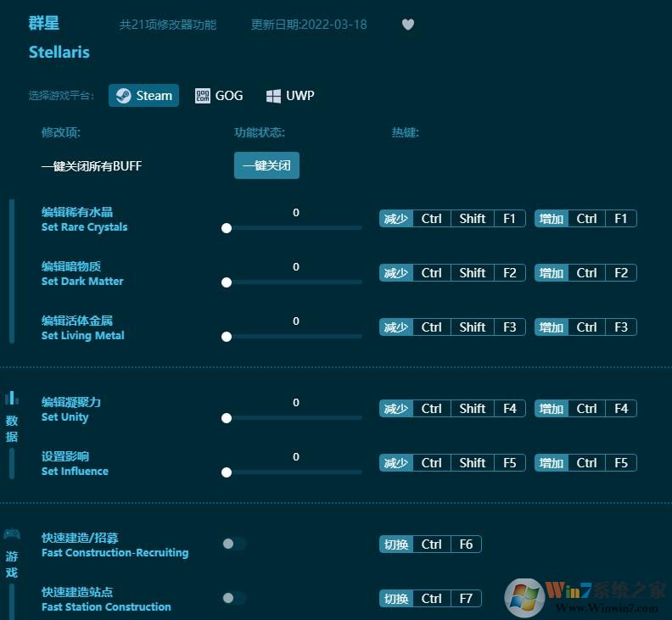The image size is (672, 620).
Task: Click the gamepad game section icon
Action: tap(12, 533)
